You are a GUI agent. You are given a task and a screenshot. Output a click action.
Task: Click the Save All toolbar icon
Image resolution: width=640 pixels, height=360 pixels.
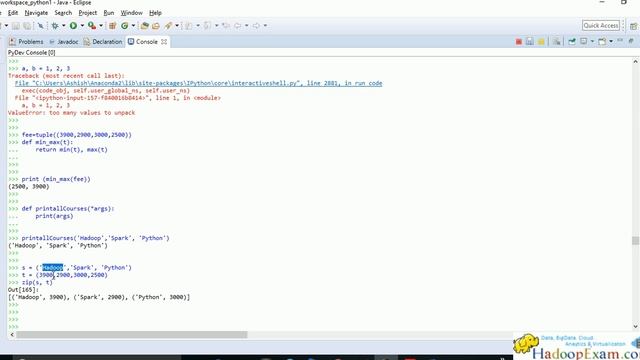pos(27,26)
